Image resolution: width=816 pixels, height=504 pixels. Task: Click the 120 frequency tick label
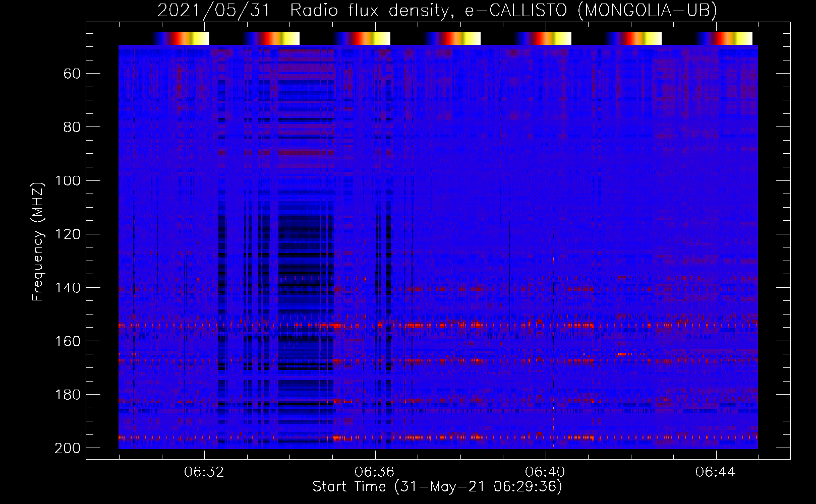(68, 234)
